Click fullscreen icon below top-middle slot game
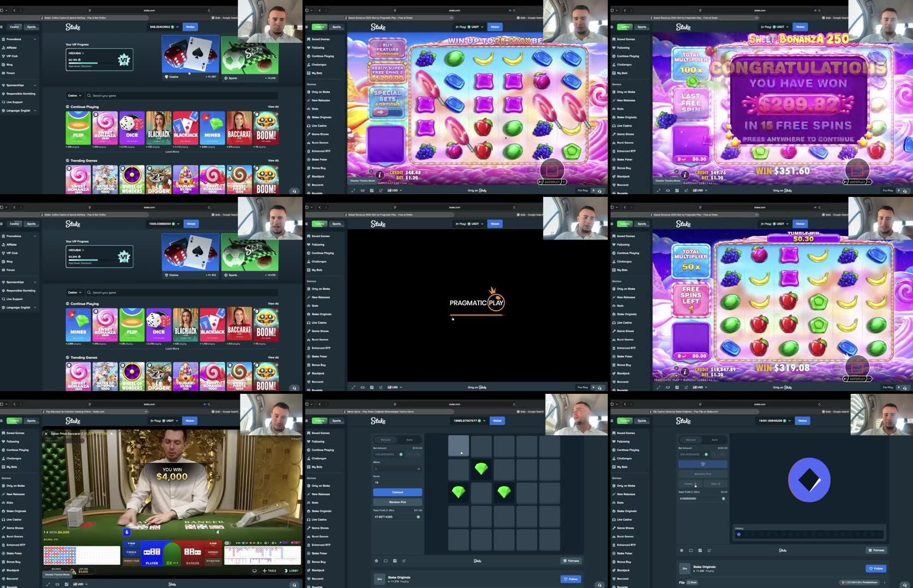Viewport: 913px width, 588px height. point(353,190)
